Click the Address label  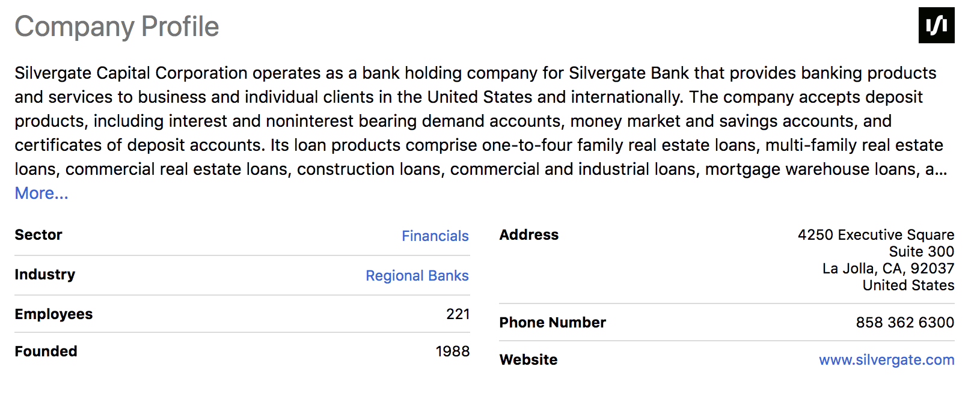pos(528,235)
